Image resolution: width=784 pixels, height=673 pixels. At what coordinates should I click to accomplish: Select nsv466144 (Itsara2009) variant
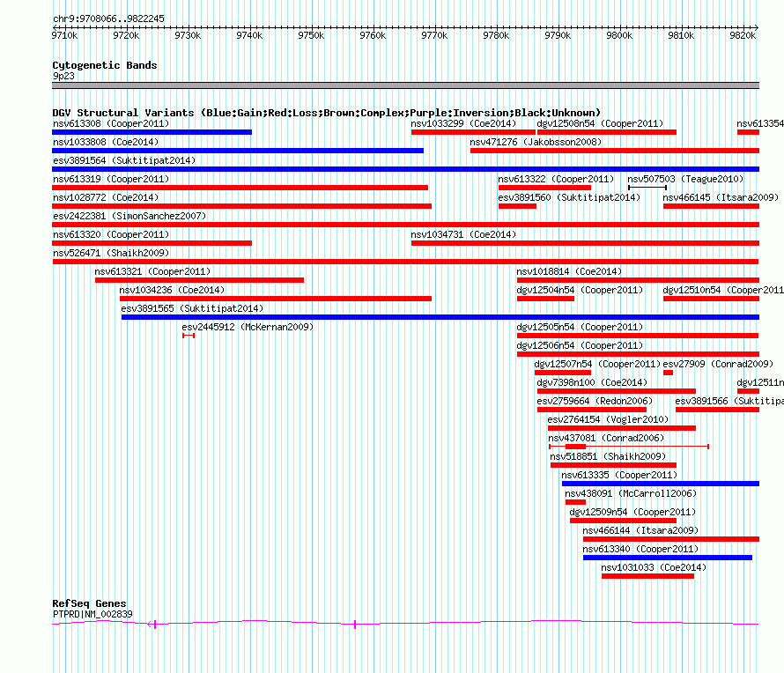[x=640, y=530]
